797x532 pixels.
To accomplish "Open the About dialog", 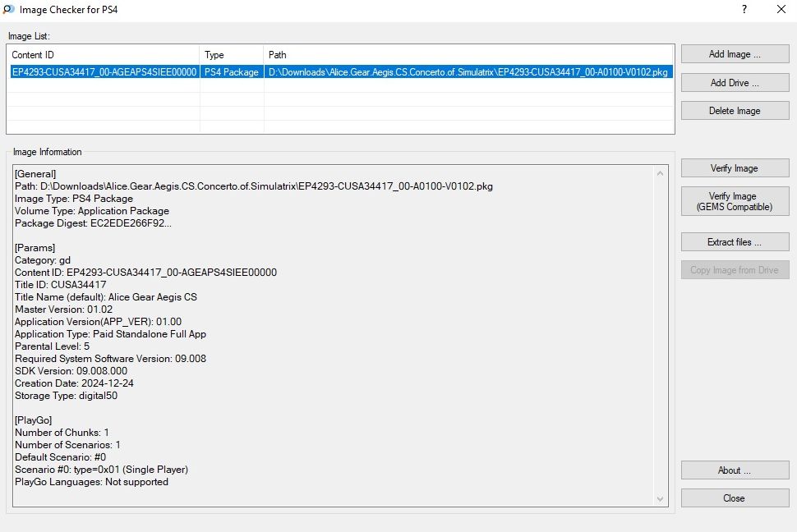I will pos(735,470).
